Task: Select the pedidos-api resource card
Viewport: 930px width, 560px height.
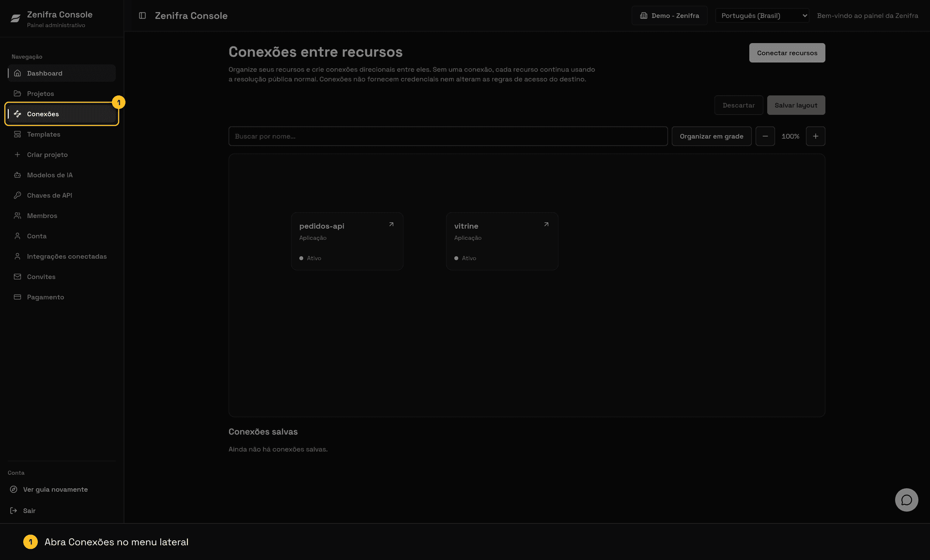Action: (x=347, y=241)
